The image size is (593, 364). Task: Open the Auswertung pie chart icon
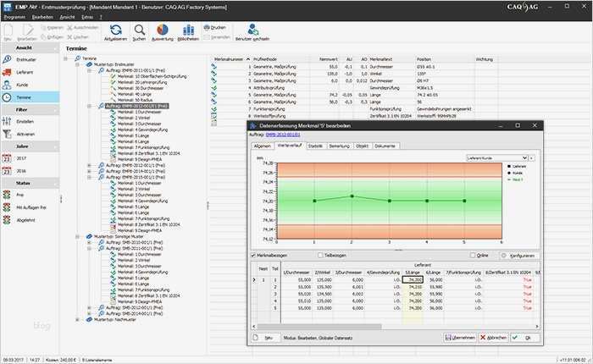[x=163, y=30]
